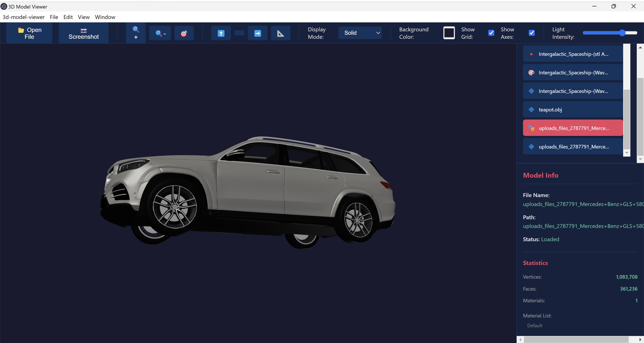Viewport: 644px width, 343px height.
Task: Click the masks icon on the highlighted file
Action: coord(531,128)
